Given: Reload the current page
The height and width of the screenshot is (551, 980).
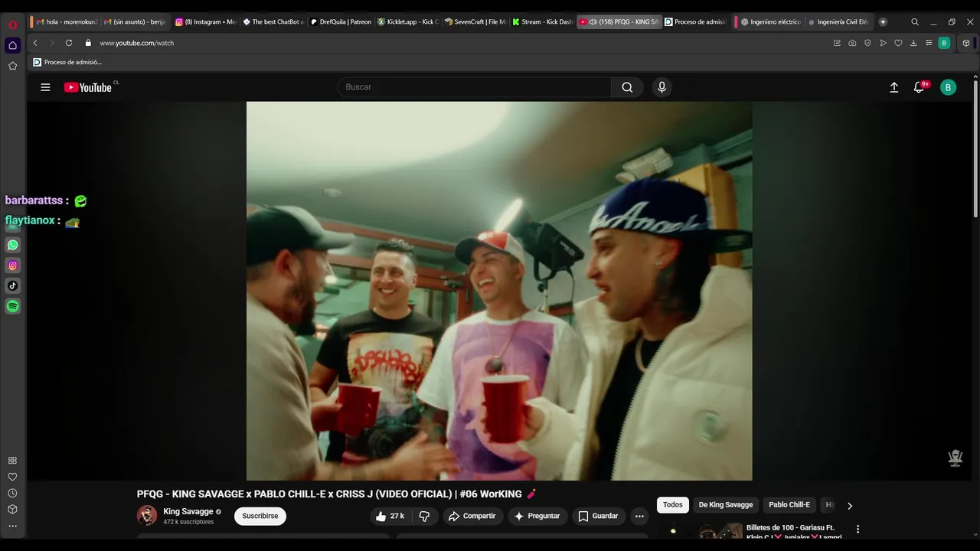Looking at the screenshot, I should click(69, 43).
